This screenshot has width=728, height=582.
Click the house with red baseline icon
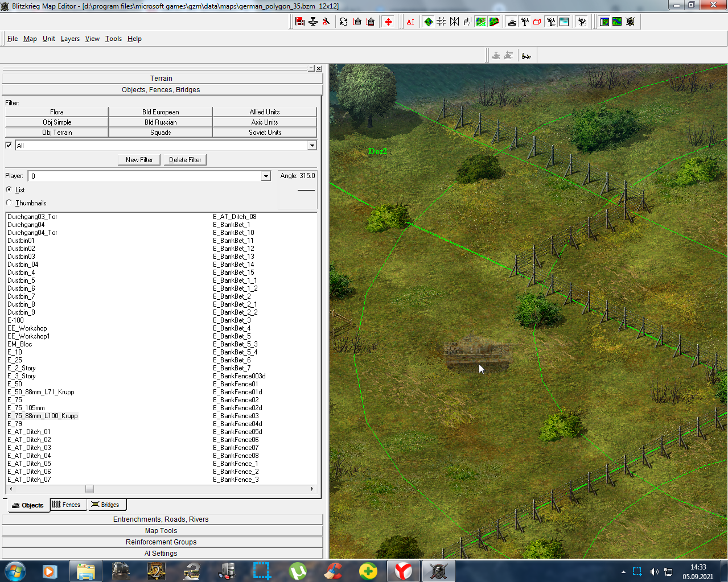tap(371, 22)
